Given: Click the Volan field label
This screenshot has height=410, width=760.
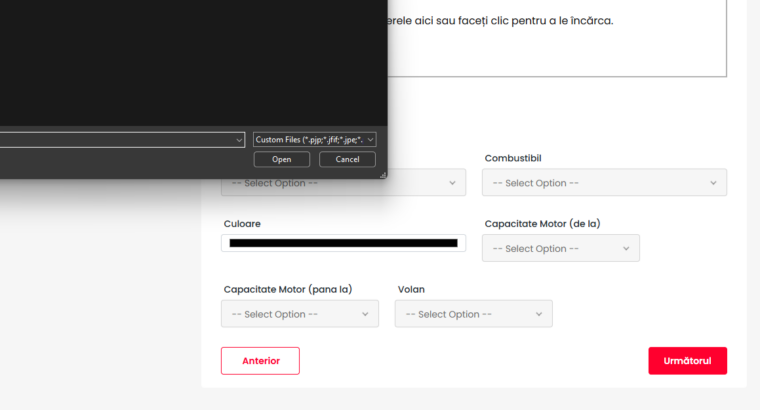Looking at the screenshot, I should (x=411, y=289).
